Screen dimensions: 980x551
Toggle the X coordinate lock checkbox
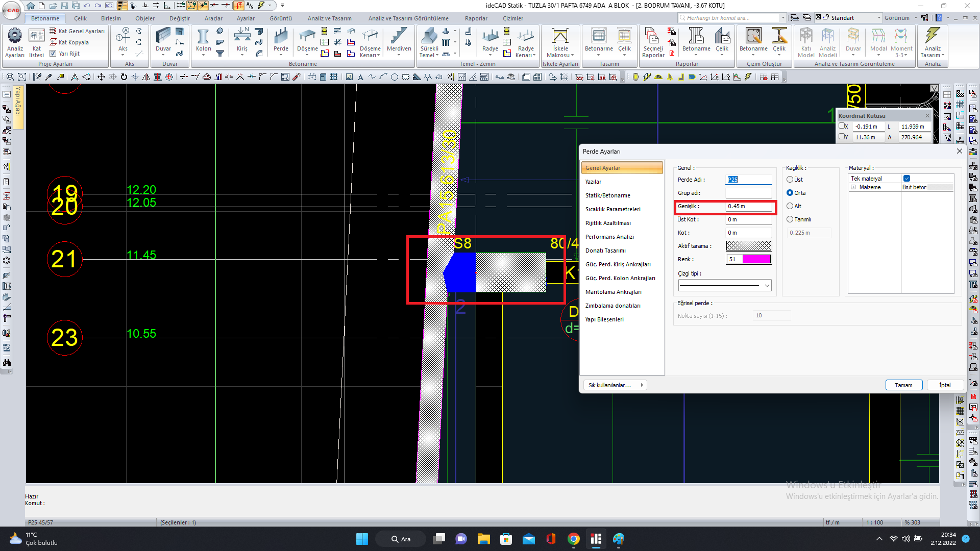pyautogui.click(x=841, y=126)
